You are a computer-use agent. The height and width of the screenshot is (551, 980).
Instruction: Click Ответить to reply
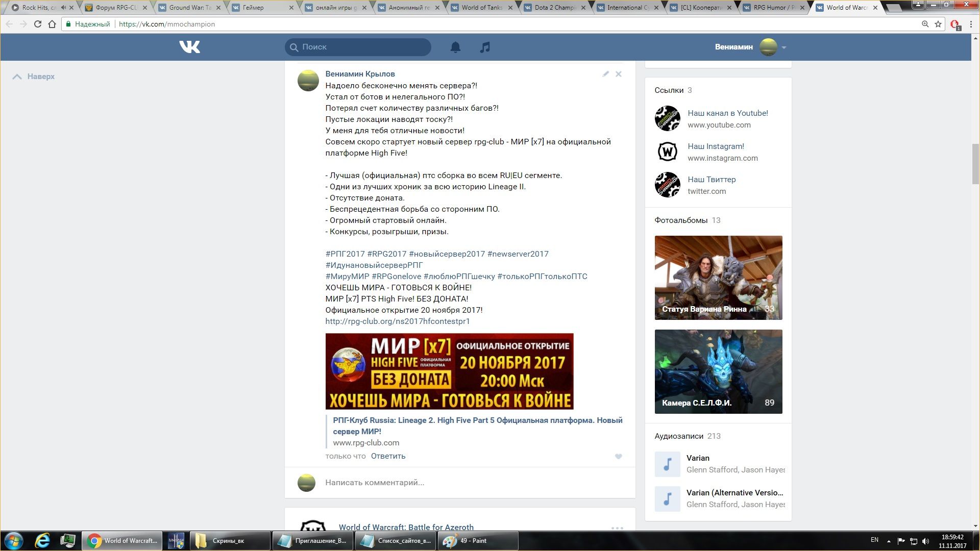tap(388, 456)
